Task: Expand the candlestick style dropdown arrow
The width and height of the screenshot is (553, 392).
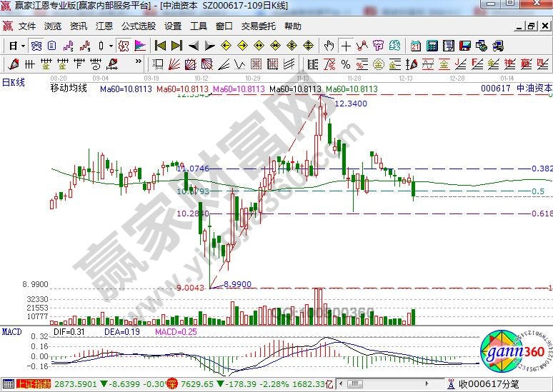Action: [111, 46]
